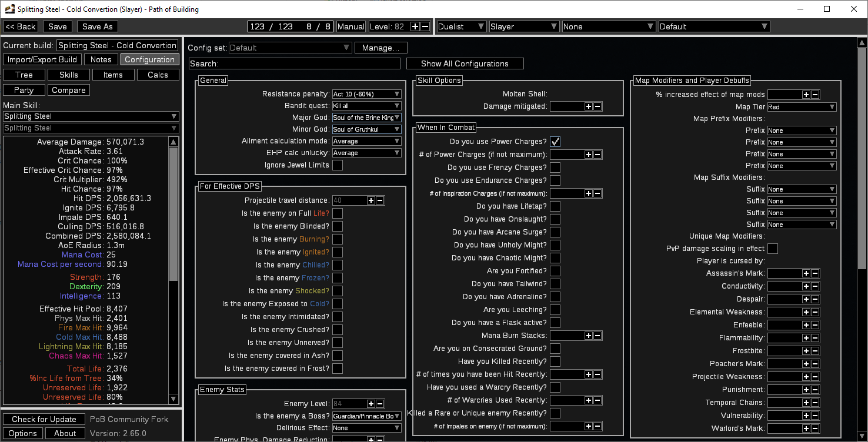Image resolution: width=868 pixels, height=442 pixels.
Task: Enable Is the enemy Shocked checkbox
Action: click(338, 291)
